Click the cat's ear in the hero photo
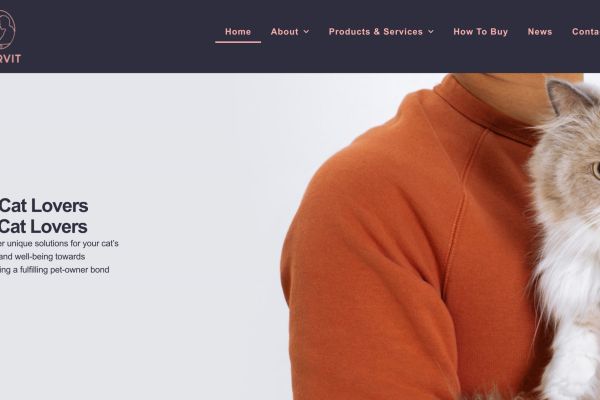The image size is (600, 400). (x=564, y=96)
